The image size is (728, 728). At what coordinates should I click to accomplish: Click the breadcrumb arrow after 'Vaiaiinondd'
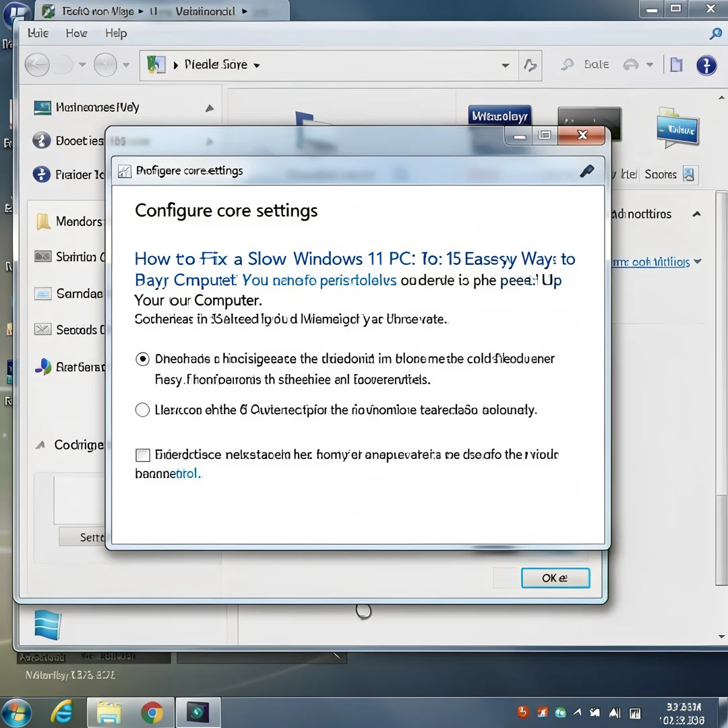click(x=245, y=11)
